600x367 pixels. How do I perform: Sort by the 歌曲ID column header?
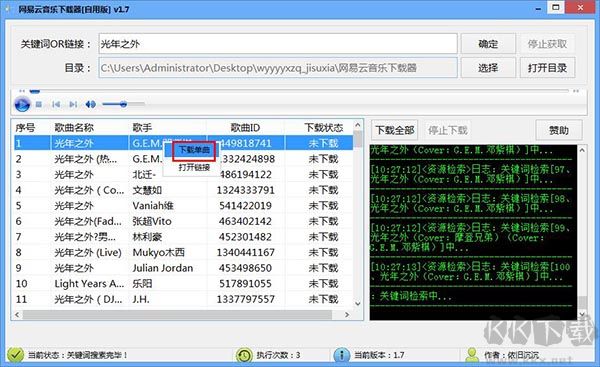245,127
